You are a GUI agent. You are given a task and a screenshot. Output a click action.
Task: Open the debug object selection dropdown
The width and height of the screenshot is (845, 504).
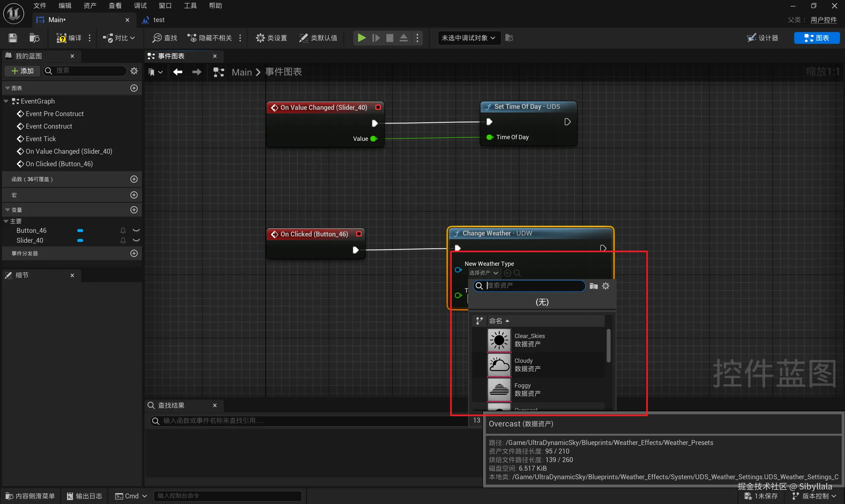468,38
